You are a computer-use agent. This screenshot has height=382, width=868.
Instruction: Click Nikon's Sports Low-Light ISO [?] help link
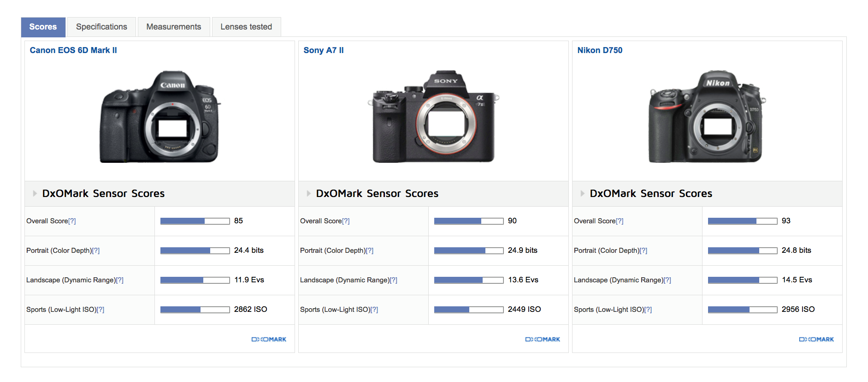(x=648, y=310)
